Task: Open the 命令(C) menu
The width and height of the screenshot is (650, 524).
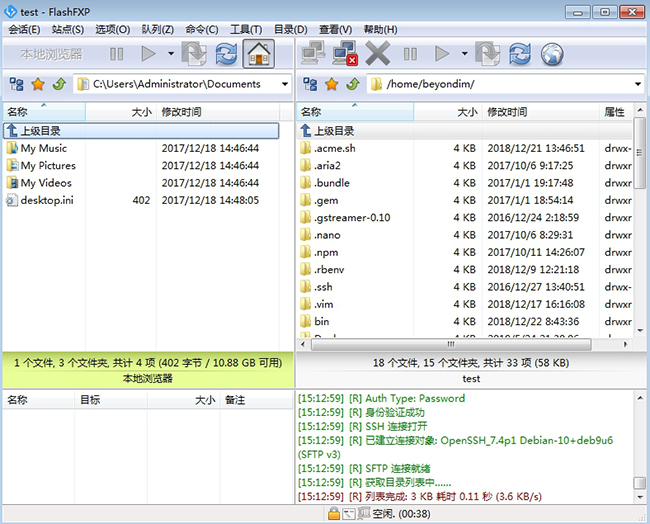Action: tap(202, 30)
